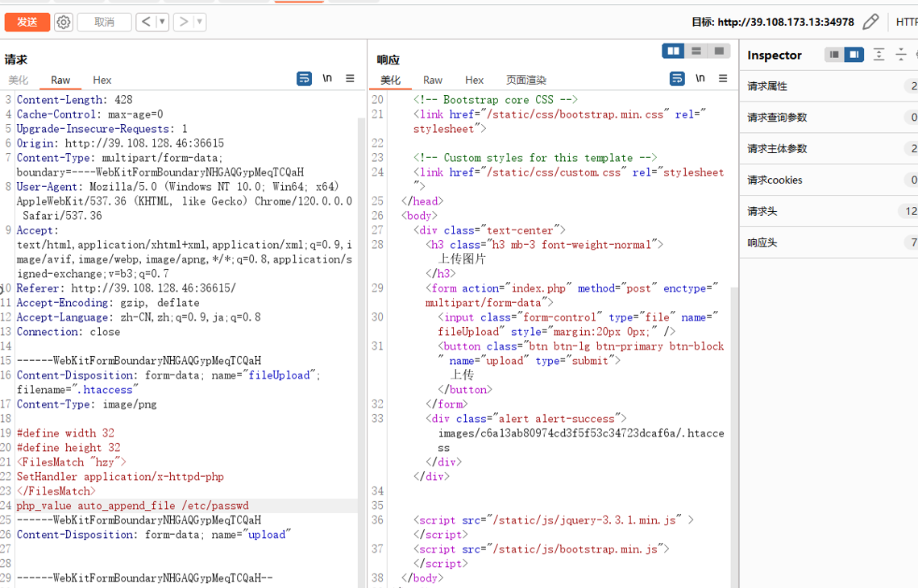918x588 pixels.
Task: Expand the 请求cookies Inspector section
Action: 829,180
